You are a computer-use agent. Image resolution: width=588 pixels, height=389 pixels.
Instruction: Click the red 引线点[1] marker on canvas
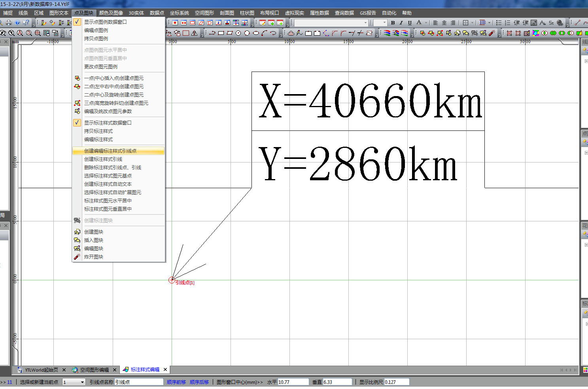point(172,280)
